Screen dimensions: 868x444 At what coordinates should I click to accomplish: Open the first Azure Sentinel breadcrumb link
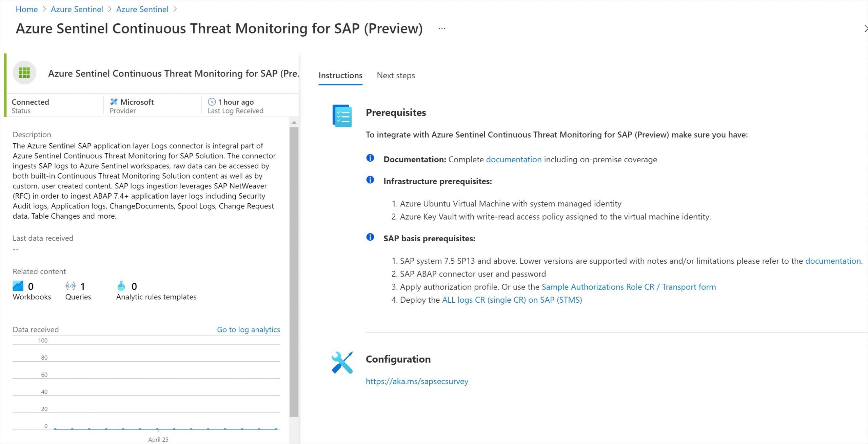tap(77, 9)
